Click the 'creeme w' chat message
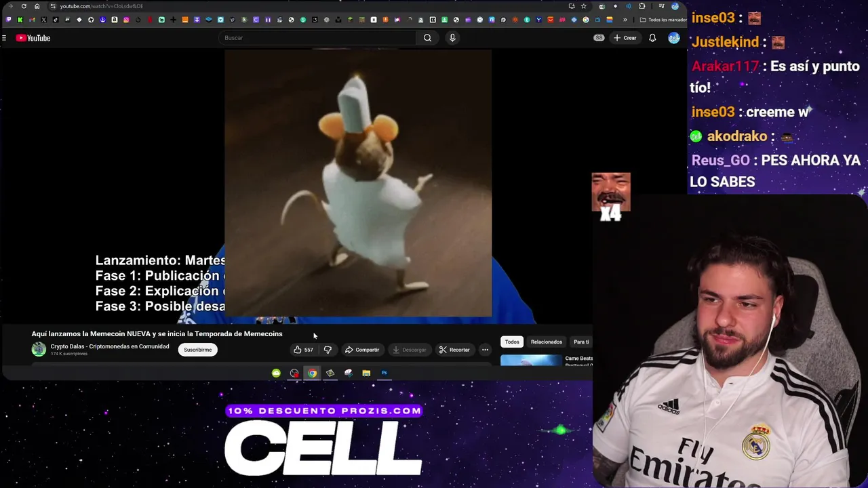Screen dimensions: 868x488 (776, 112)
